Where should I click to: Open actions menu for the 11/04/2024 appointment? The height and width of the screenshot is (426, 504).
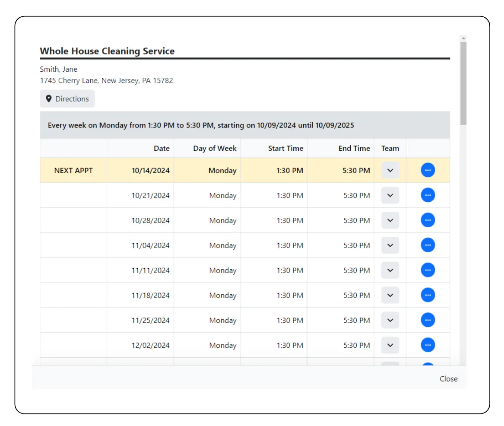click(428, 245)
